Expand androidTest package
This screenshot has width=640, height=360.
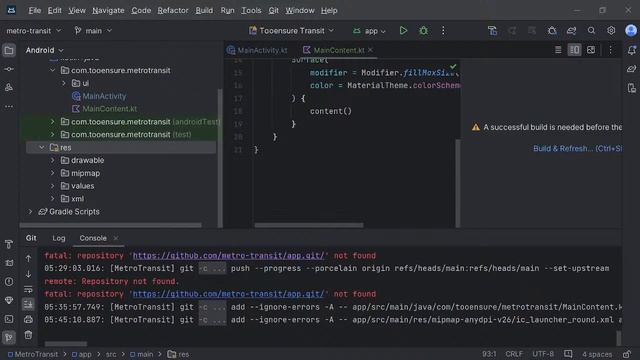[53, 122]
